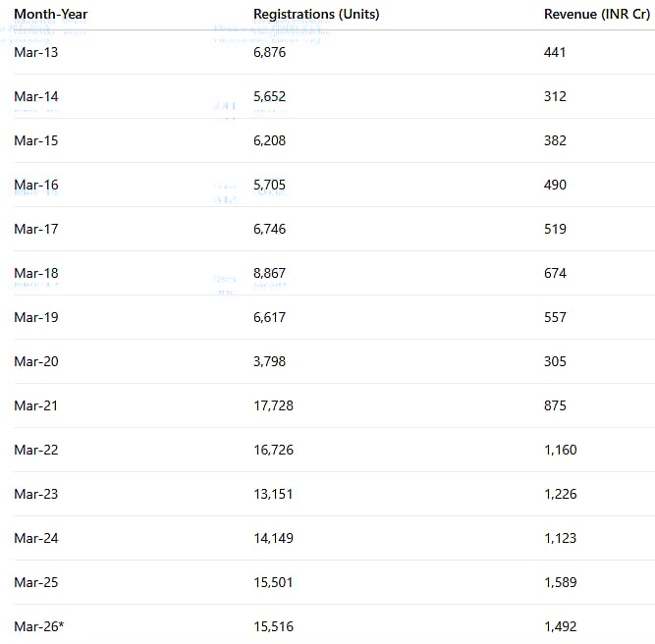Select the Mar-16 row label
This screenshot has width=655, height=644.
(x=36, y=185)
